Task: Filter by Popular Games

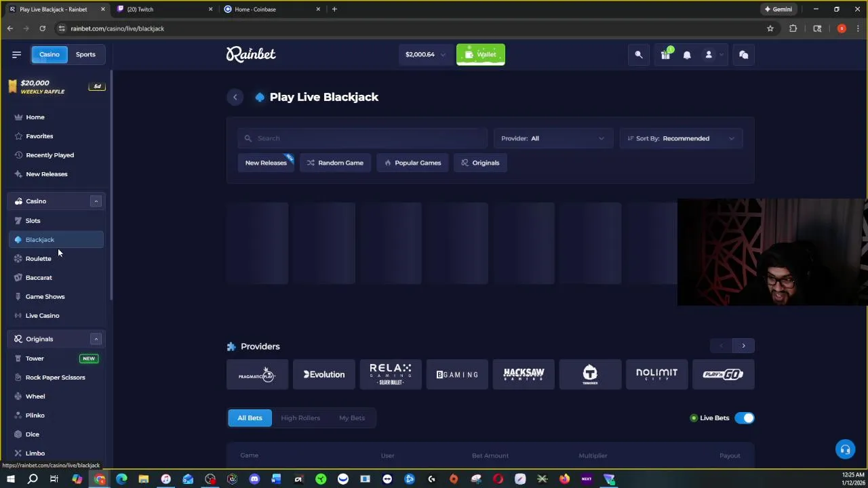Action: [x=412, y=163]
